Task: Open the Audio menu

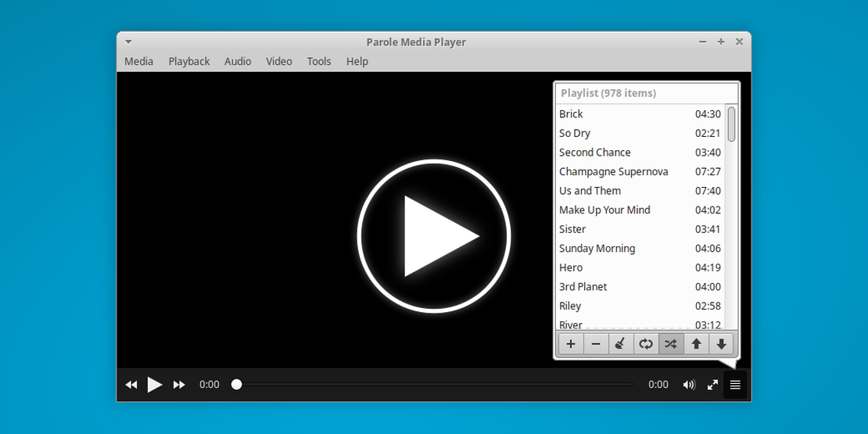Action: pyautogui.click(x=238, y=62)
